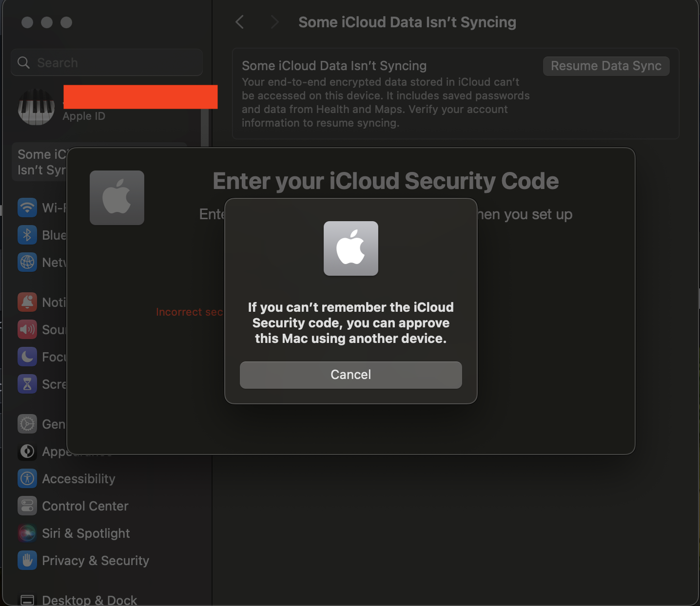
Task: Select the Appearance settings icon
Action: [27, 451]
